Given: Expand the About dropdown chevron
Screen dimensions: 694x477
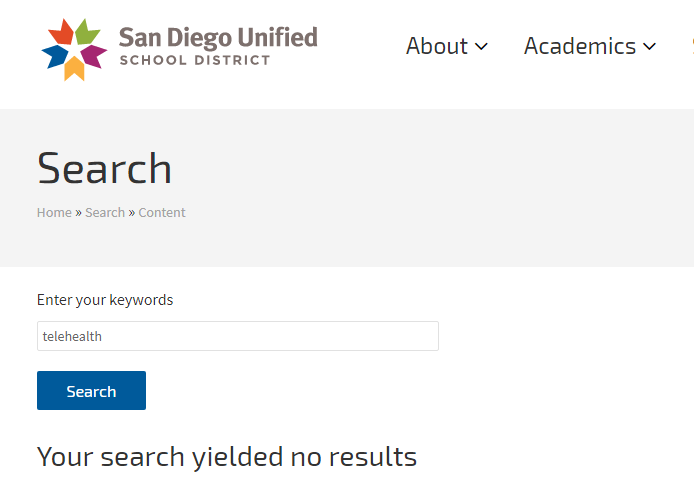Looking at the screenshot, I should 481,46.
